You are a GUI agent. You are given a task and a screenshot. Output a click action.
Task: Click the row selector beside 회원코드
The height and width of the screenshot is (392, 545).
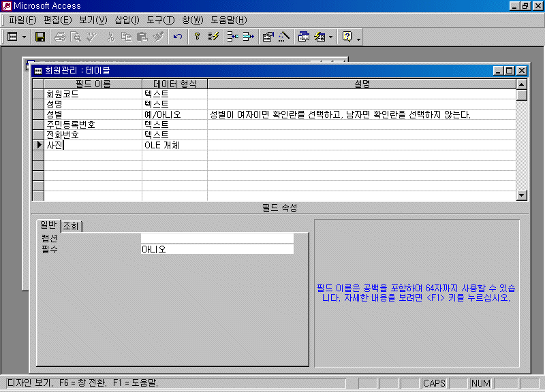click(x=38, y=94)
